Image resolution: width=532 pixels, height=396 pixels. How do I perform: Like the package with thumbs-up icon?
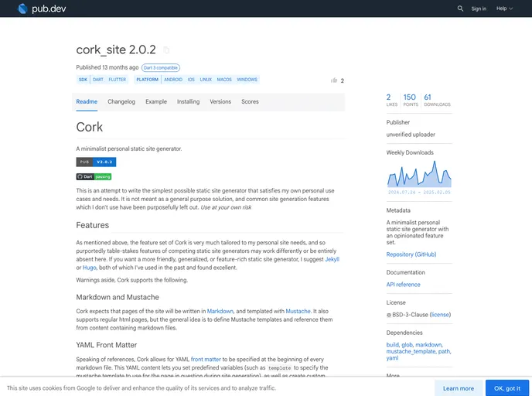334,80
